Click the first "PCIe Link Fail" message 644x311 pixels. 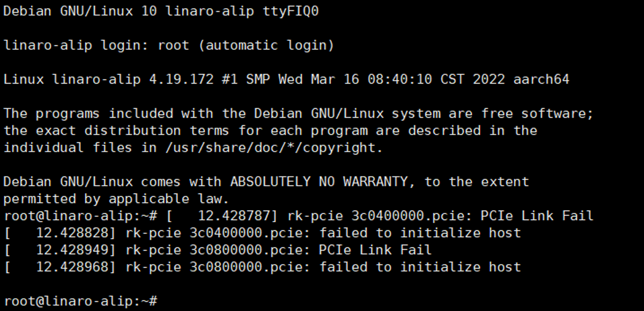tap(537, 216)
